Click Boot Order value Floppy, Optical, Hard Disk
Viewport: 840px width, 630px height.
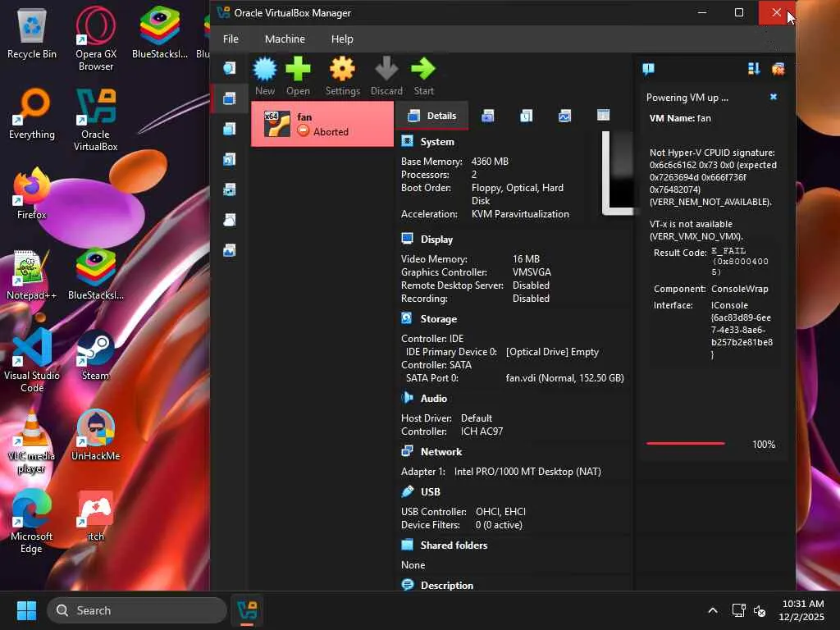click(x=518, y=194)
